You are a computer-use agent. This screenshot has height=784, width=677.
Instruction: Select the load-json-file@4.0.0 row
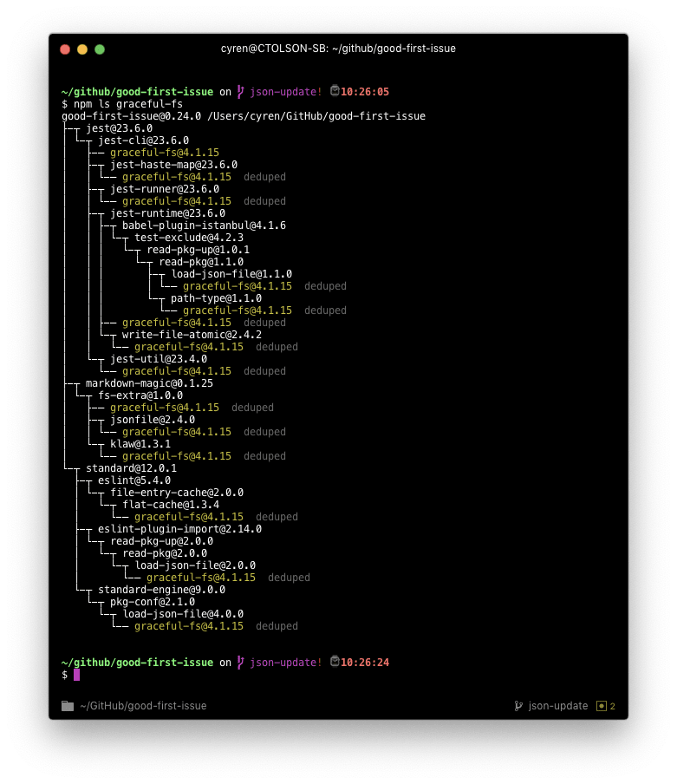pos(184,614)
